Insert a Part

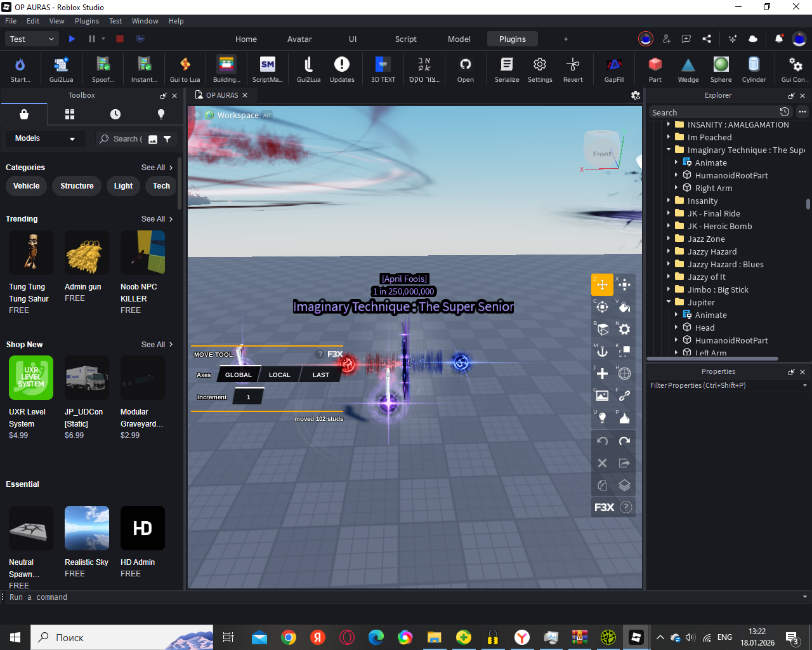[655, 69]
